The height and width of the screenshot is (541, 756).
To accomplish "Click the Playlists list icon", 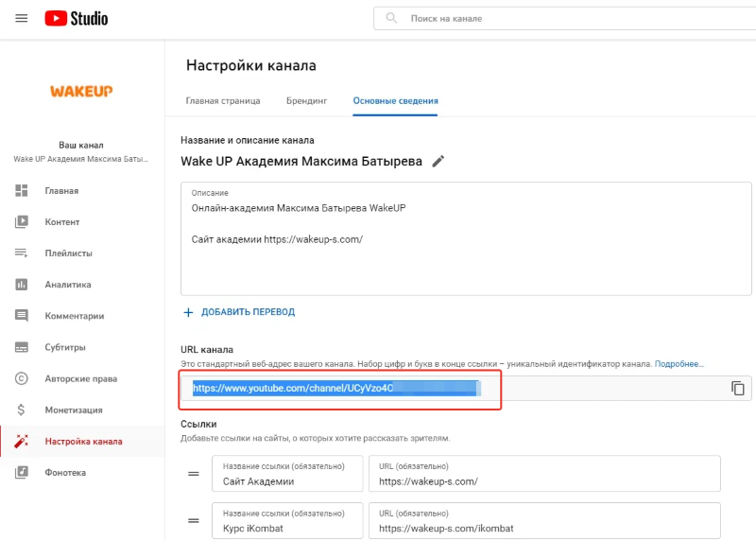I will coord(21,253).
